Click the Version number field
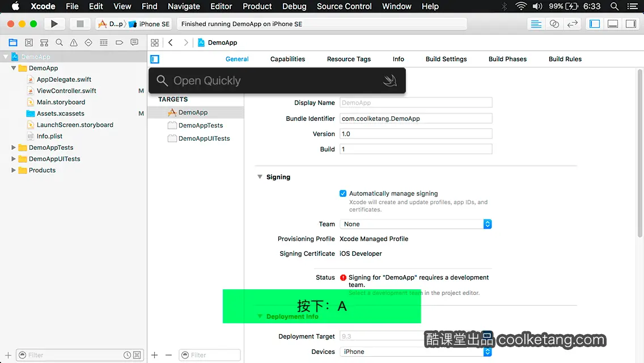The height and width of the screenshot is (363, 644). point(416,134)
